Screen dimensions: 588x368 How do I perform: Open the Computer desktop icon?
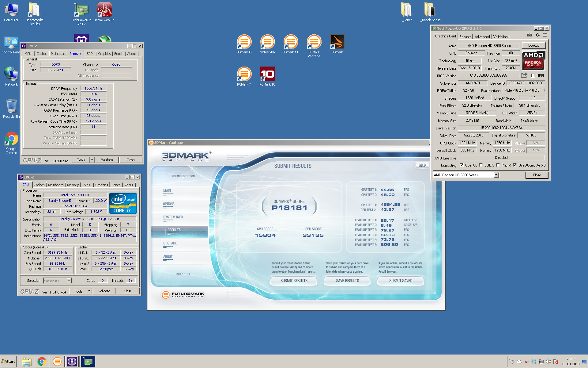coord(11,12)
